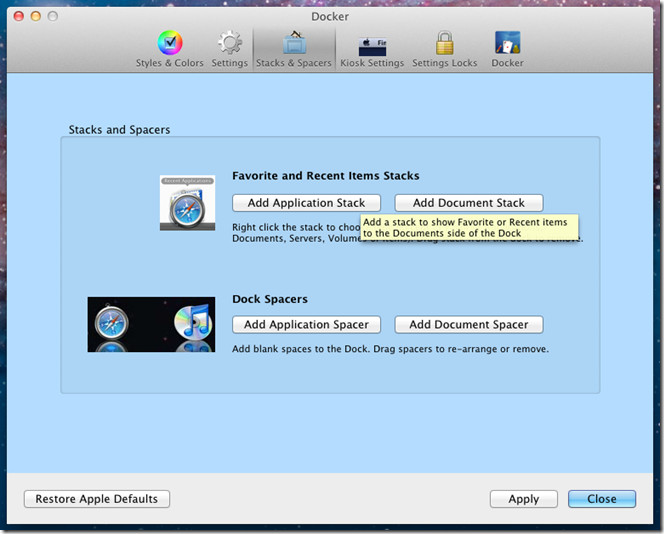The image size is (664, 534).
Task: Open the Kiosk Settings toolbar icon
Action: pyautogui.click(x=372, y=47)
